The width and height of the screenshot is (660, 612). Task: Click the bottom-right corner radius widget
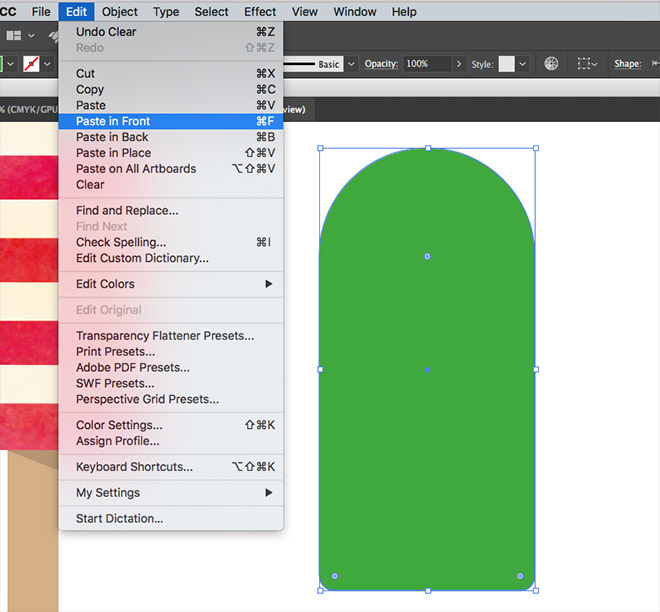[x=520, y=576]
